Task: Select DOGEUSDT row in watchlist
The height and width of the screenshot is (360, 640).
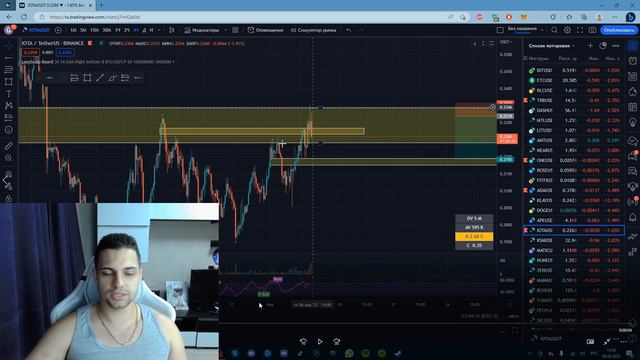Action: coord(574,210)
